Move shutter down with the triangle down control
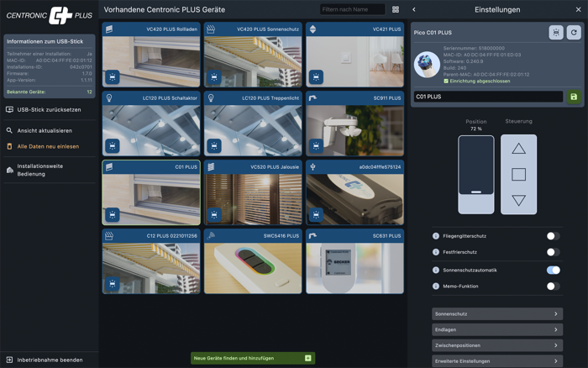 tap(518, 200)
